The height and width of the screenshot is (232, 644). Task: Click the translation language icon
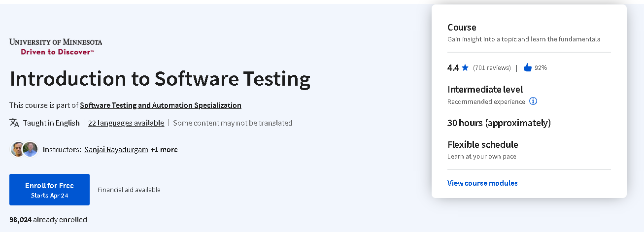point(14,123)
